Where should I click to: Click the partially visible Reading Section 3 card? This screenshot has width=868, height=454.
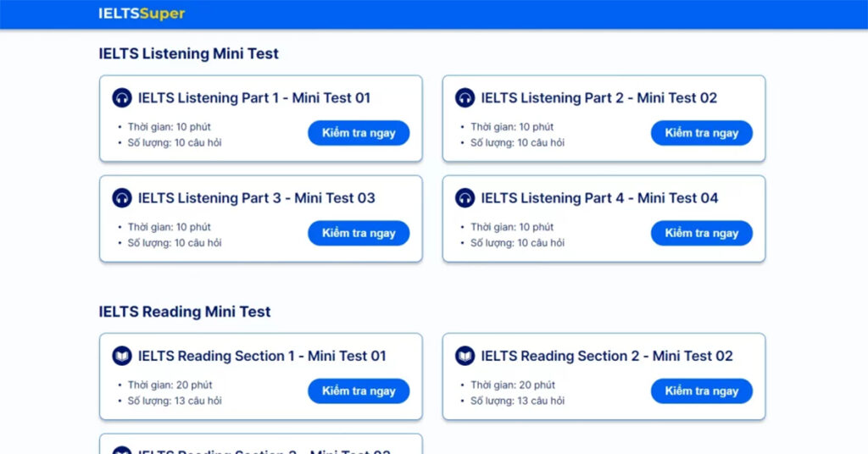point(260,446)
